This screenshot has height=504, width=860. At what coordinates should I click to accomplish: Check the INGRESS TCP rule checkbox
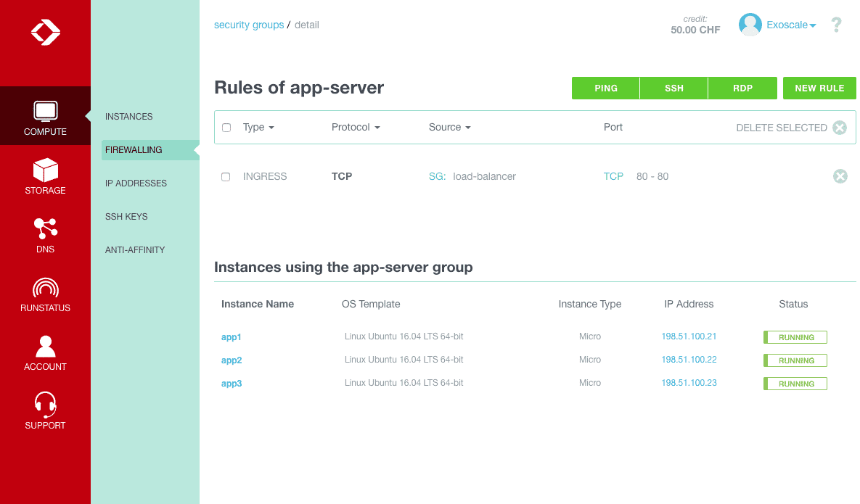tap(226, 176)
